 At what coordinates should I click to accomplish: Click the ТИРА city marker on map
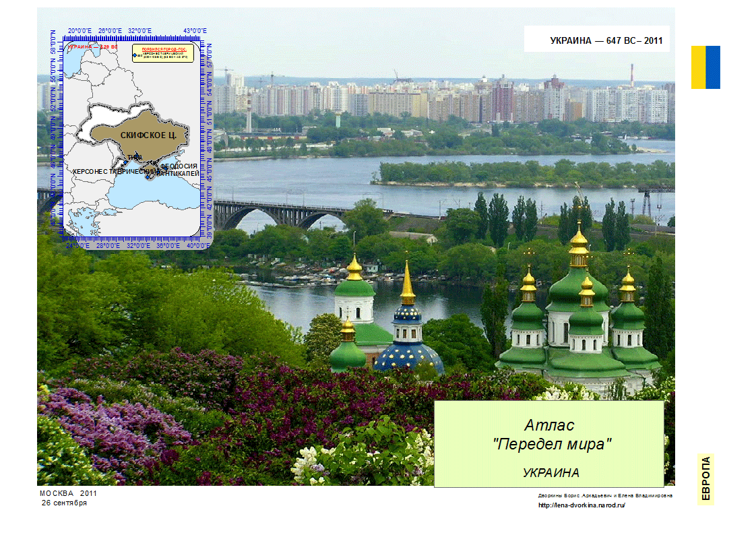click(137, 156)
